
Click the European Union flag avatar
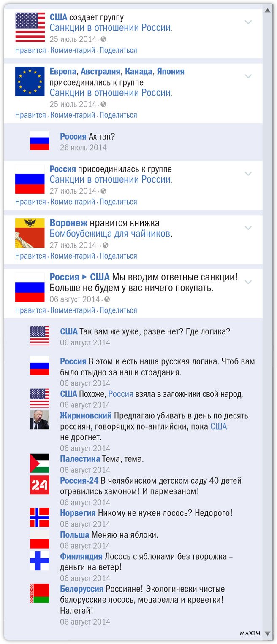point(30,81)
